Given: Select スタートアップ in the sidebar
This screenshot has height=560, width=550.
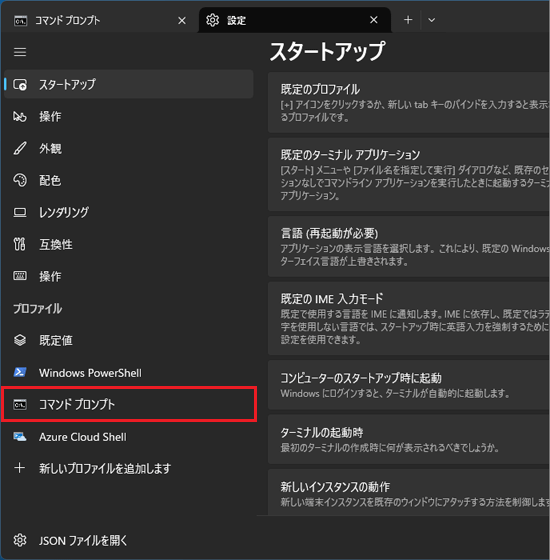Looking at the screenshot, I should [x=129, y=84].
